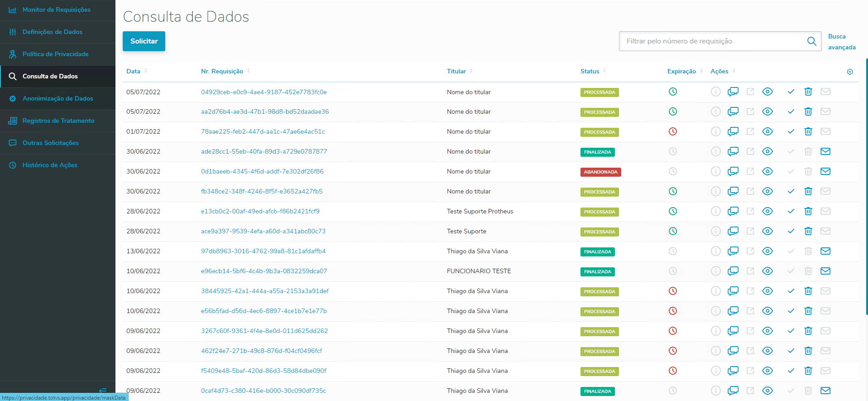Sort by Status column header
This screenshot has height=401, width=868.
(x=593, y=71)
